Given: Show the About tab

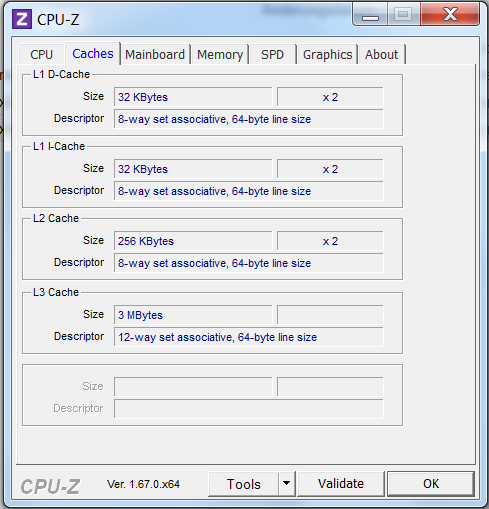Looking at the screenshot, I should point(382,54).
